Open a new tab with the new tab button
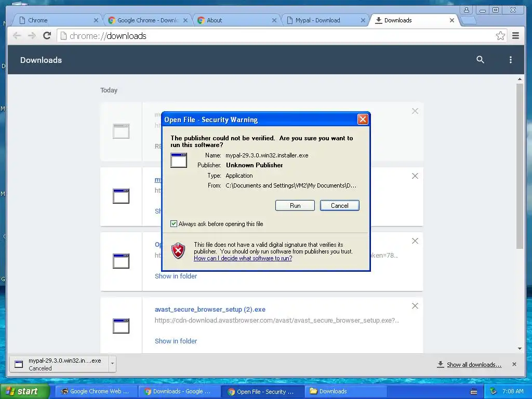This screenshot has width=532, height=399. coord(469,21)
